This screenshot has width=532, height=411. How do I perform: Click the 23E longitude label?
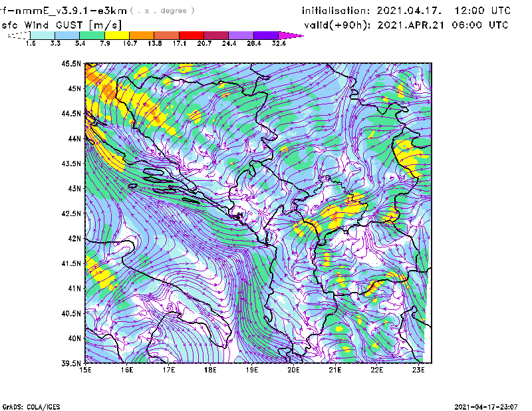click(x=418, y=370)
